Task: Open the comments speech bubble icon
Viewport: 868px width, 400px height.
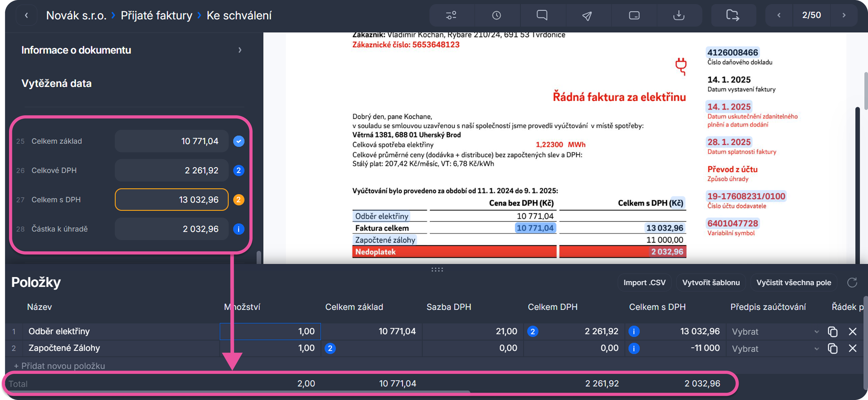Action: coord(542,16)
